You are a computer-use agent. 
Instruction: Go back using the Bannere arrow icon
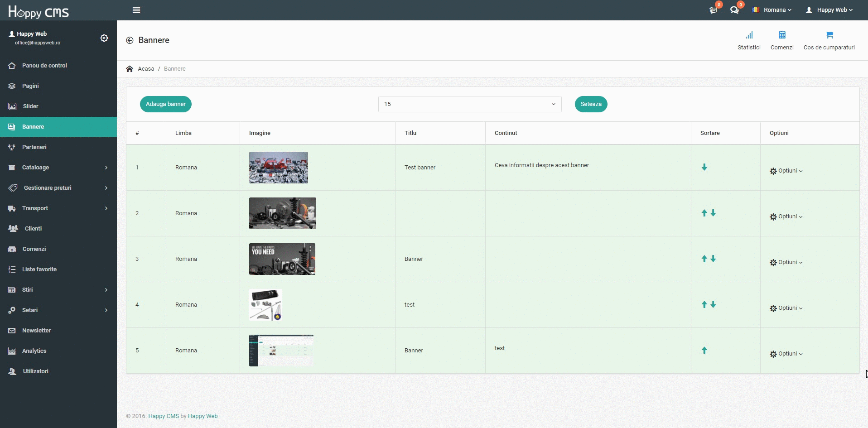pos(130,40)
